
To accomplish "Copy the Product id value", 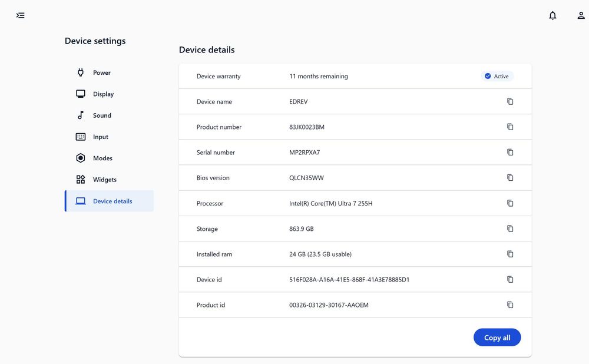I will [x=510, y=305].
